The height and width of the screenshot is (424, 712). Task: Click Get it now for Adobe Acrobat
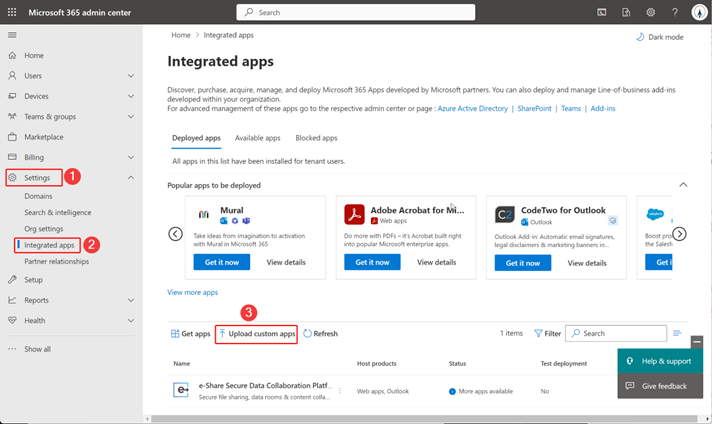tap(372, 262)
